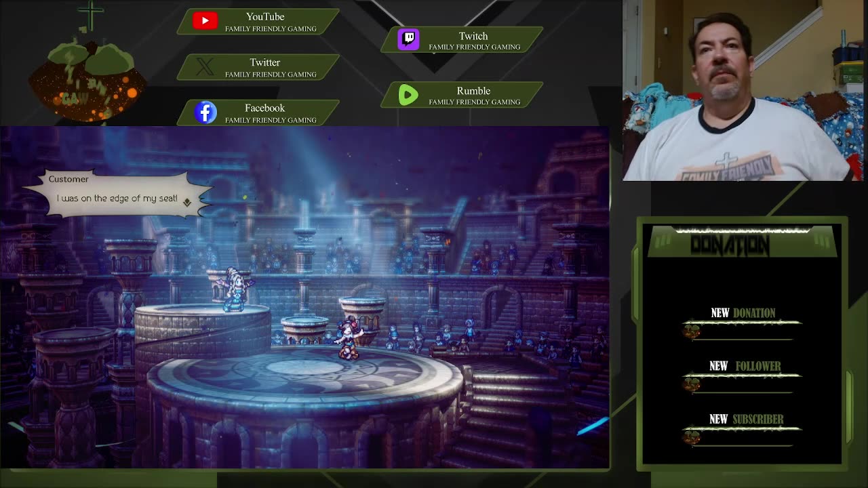Open the YouTube Family Friendly Gaming banner
Viewport: 868px width, 488px height.
[x=258, y=22]
